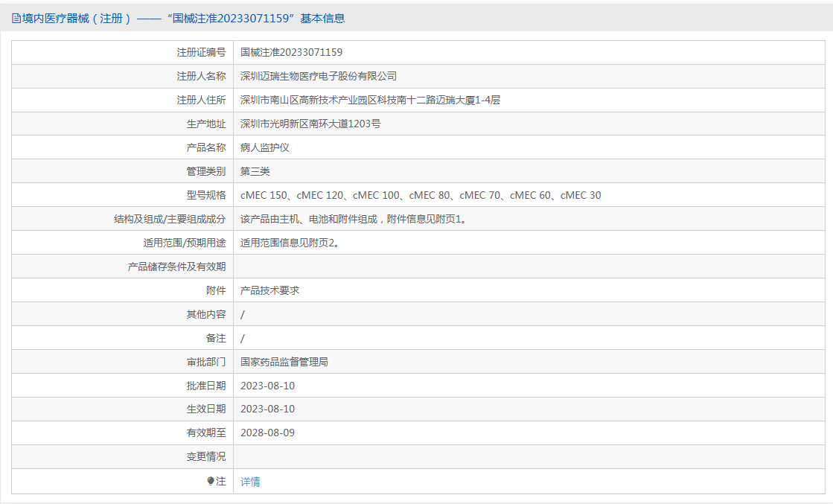Screen dimensions: 833x504
Task: Click the 产品储存条件及有效期 label
Action: pos(176,267)
